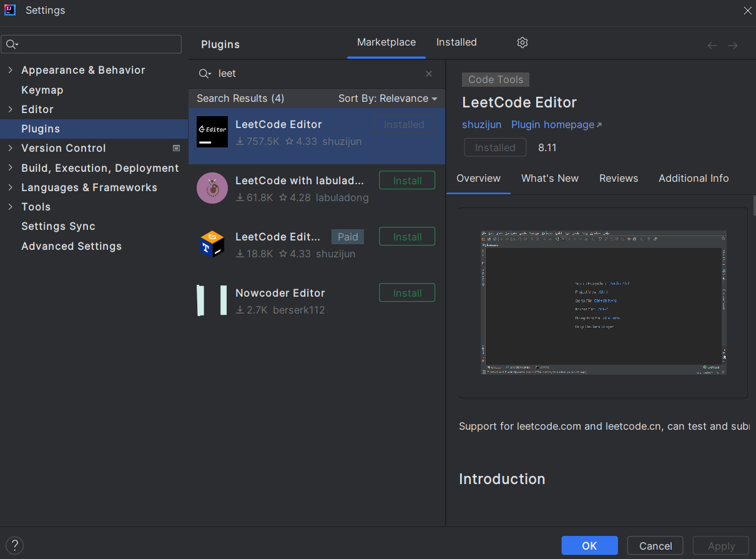Install the Nowcoder Editor plugin
Viewport: 756px width, 559px height.
tap(407, 293)
